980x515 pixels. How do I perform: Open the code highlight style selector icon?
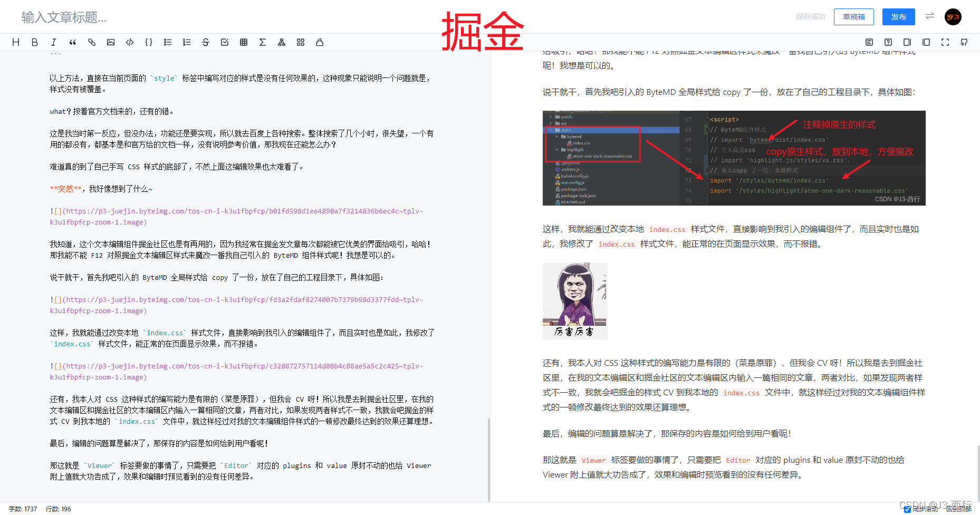[x=320, y=42]
